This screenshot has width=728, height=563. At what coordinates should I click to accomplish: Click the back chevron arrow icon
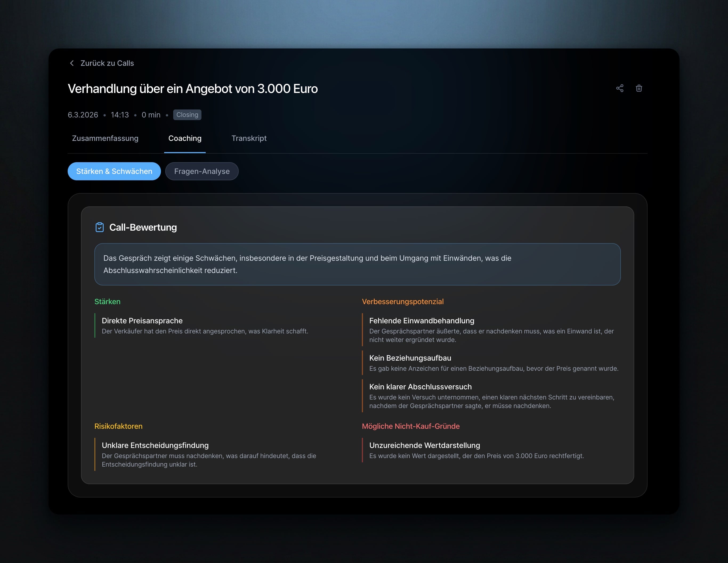click(72, 63)
